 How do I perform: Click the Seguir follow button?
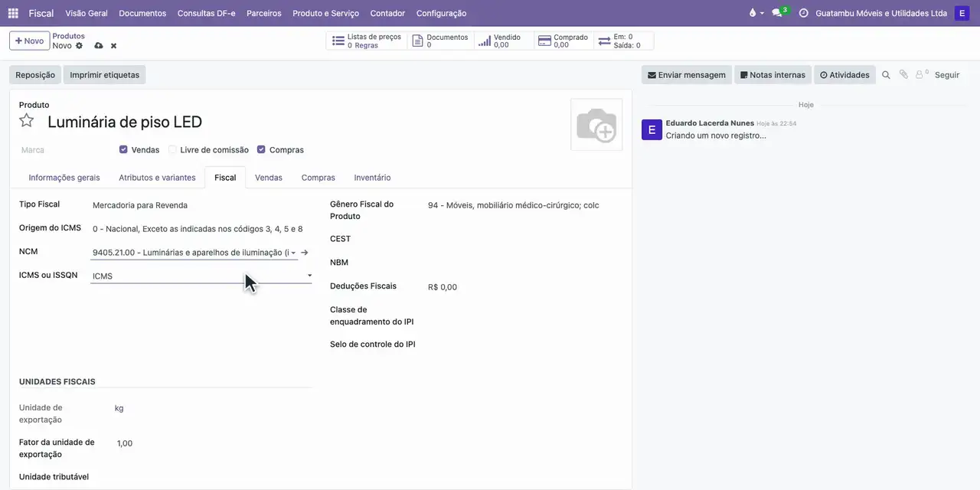pos(947,75)
